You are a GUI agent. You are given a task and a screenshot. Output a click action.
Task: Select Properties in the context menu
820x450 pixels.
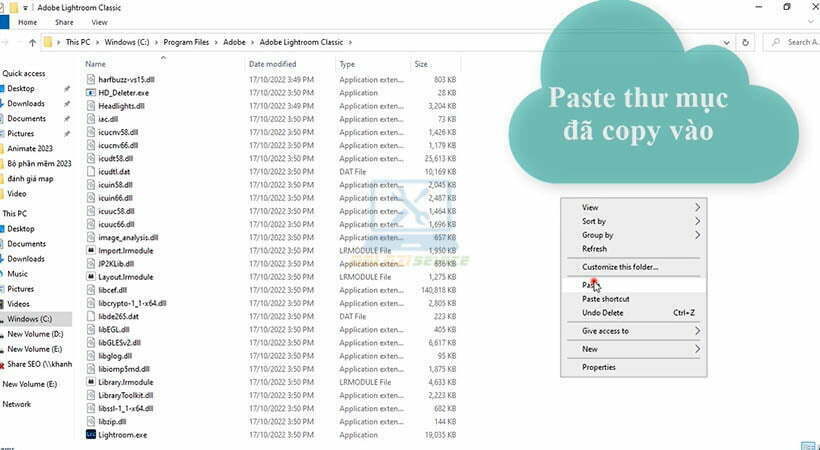pos(599,367)
